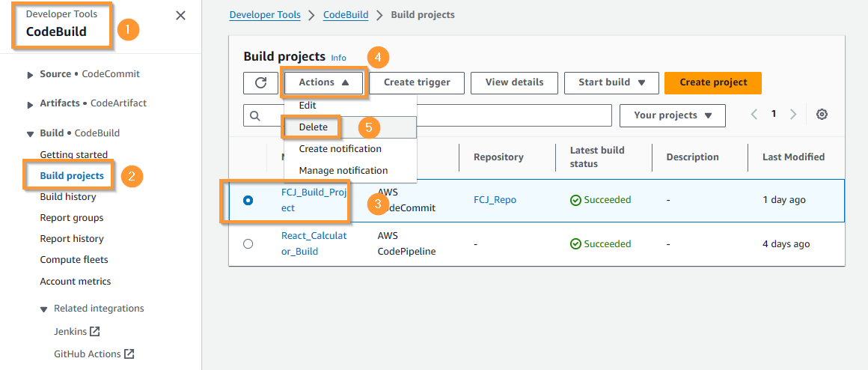
Task: Open the Your projects filter dropdown
Action: [x=673, y=115]
